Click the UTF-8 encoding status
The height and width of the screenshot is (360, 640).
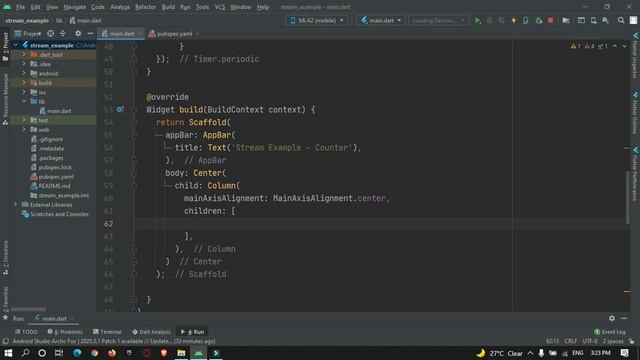pos(590,341)
